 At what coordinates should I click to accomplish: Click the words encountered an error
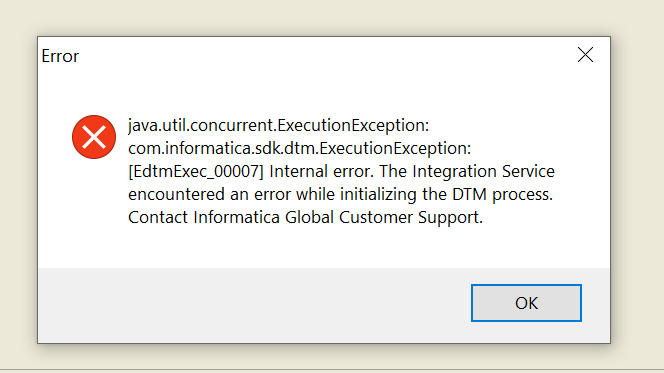(x=209, y=194)
